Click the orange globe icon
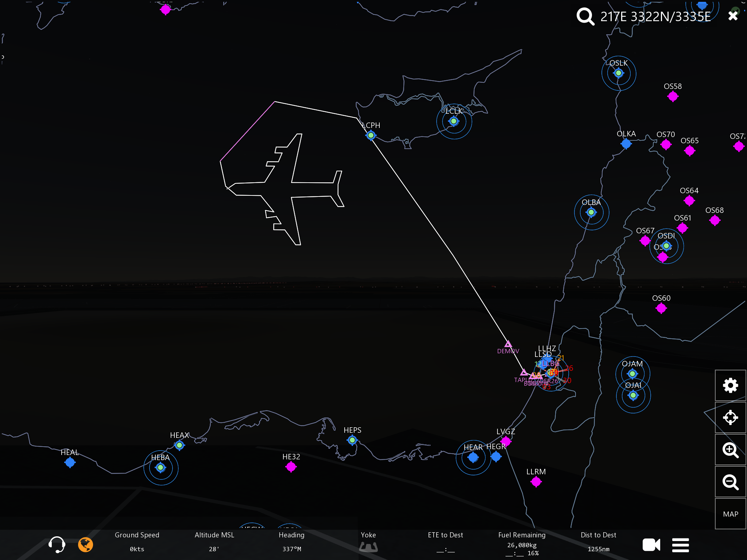Screen dimensions: 747x560 tap(85, 545)
